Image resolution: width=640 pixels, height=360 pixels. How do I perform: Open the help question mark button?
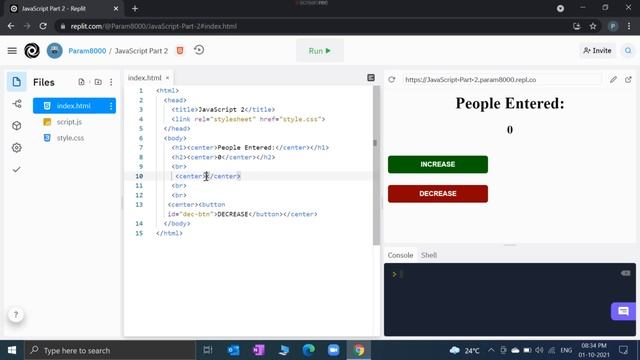(16, 315)
